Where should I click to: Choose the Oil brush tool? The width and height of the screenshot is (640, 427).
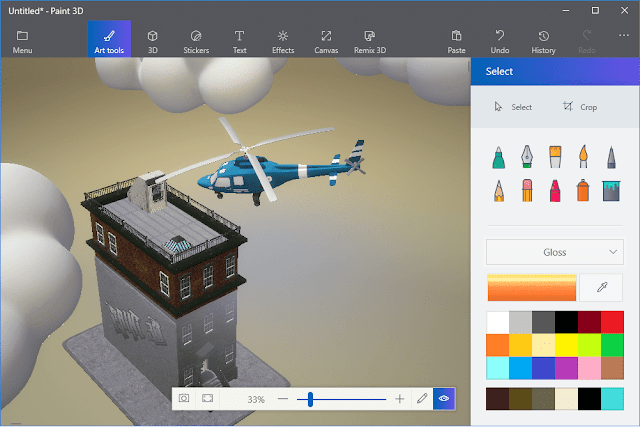(555, 157)
